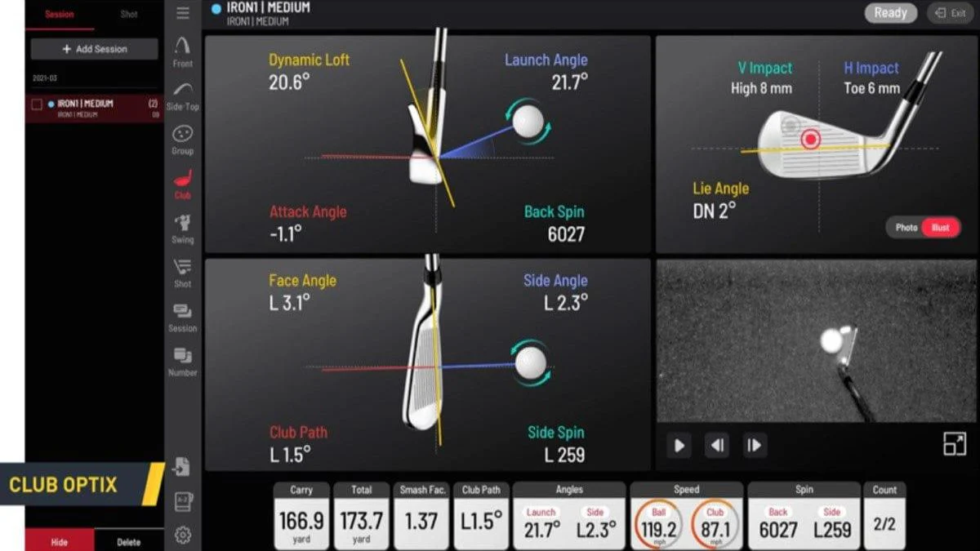Select the Front view icon
Image resolution: width=980 pixels, height=551 pixels.
[x=183, y=51]
